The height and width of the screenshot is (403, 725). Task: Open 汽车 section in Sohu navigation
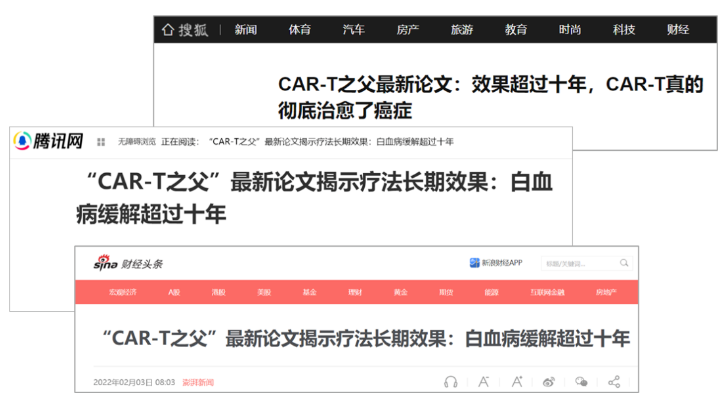tap(354, 30)
